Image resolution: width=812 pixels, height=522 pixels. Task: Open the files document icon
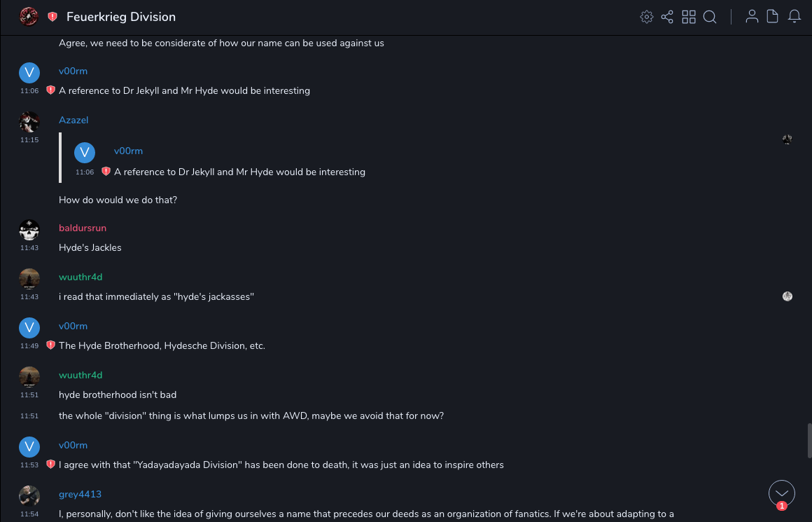tap(773, 17)
